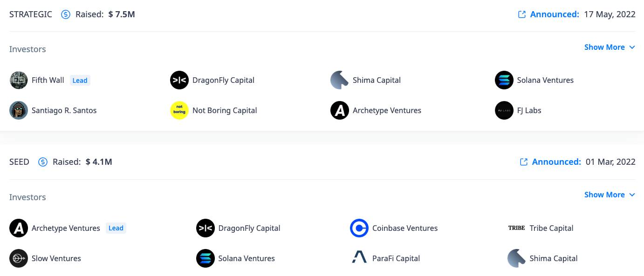The width and height of the screenshot is (644, 276).
Task: Open Shima Capital in the Strategic round
Action: pyautogui.click(x=377, y=80)
